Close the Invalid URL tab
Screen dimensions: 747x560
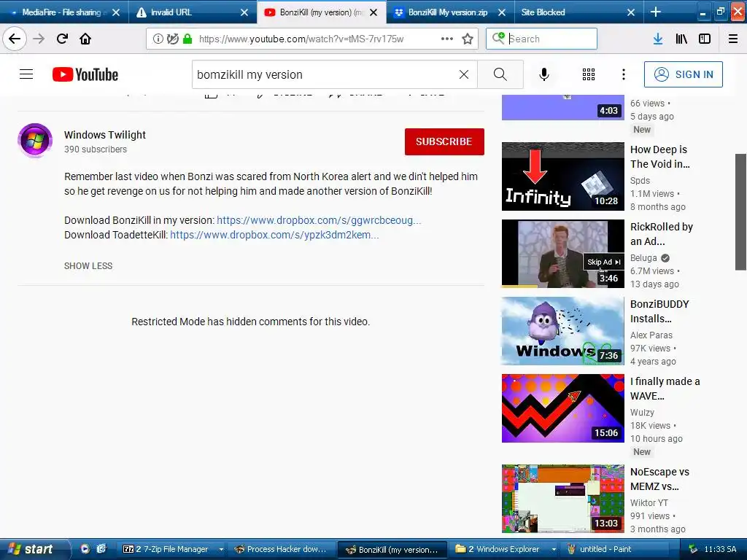[244, 12]
